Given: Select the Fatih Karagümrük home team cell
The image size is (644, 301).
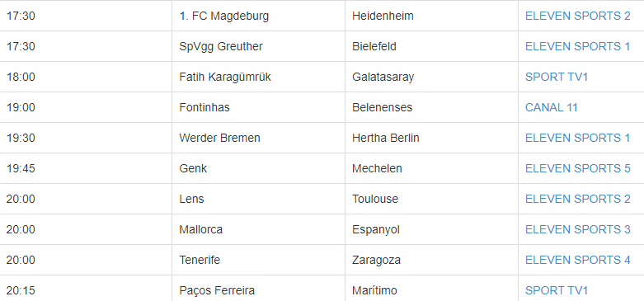Looking at the screenshot, I should coord(258,77).
